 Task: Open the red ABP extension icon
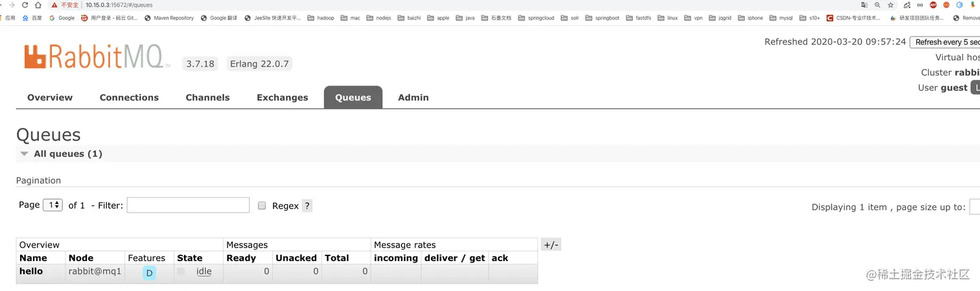tap(933, 5)
